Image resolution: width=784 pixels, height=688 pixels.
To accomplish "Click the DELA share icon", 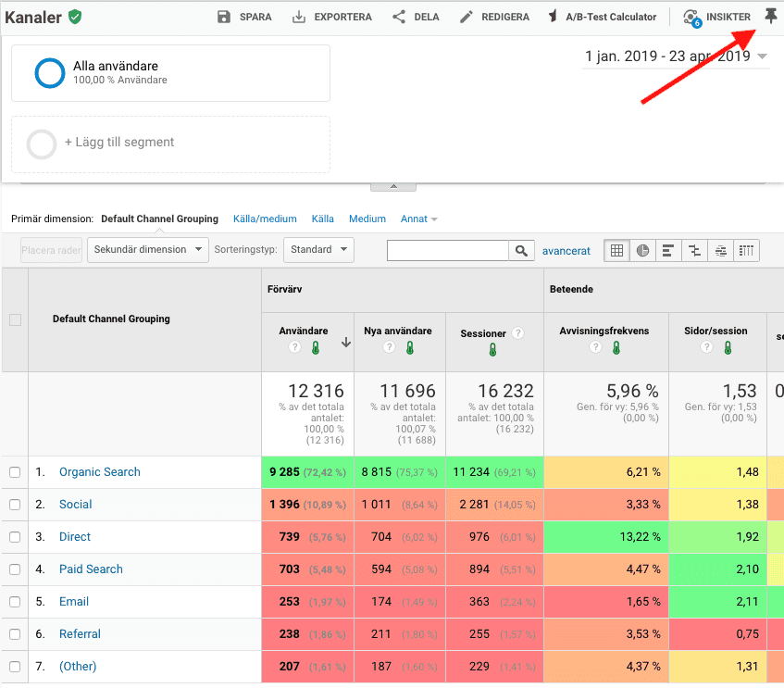I will [x=399, y=17].
